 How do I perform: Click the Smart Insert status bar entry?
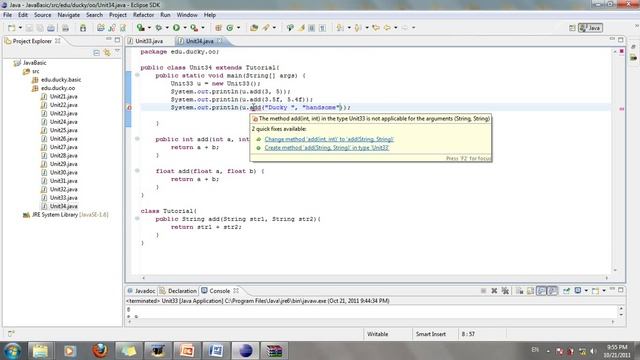point(431,334)
